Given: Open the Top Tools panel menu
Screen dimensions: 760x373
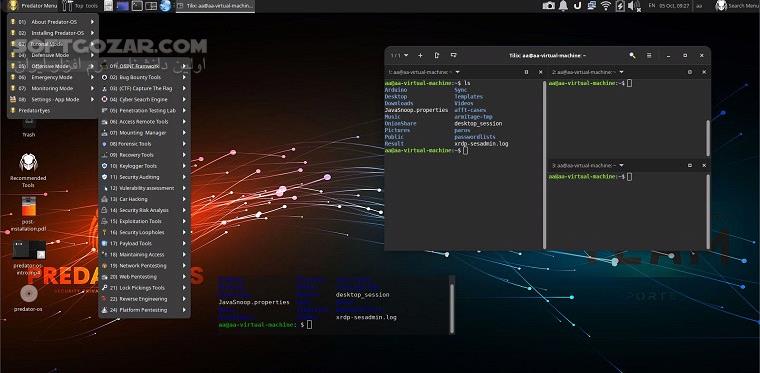Looking at the screenshot, I should coord(80,6).
